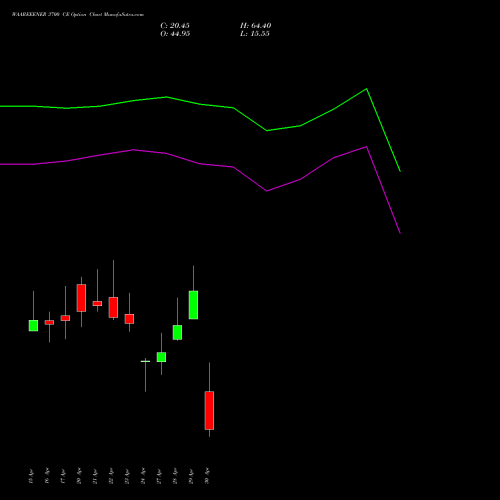Select the 16 Apr date label

pyautogui.click(x=47, y=476)
